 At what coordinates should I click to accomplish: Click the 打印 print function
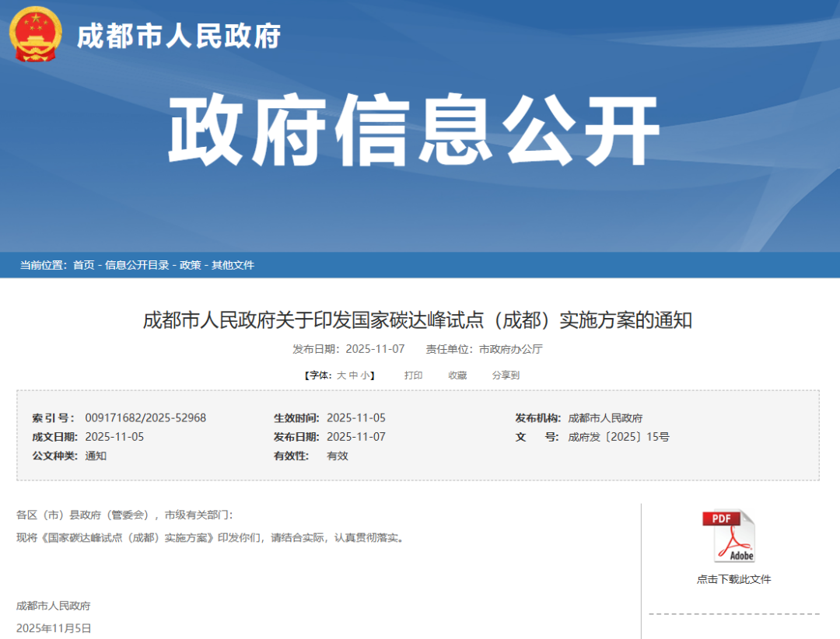point(413,375)
